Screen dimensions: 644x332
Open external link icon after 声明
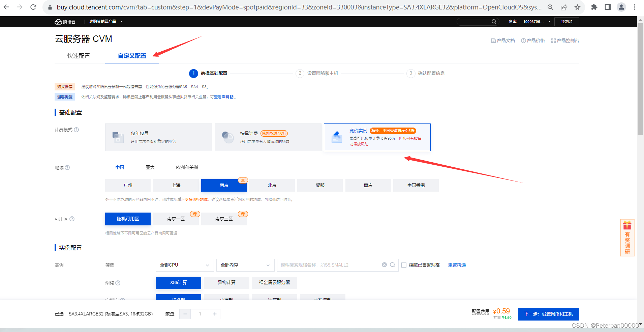tap(232, 97)
